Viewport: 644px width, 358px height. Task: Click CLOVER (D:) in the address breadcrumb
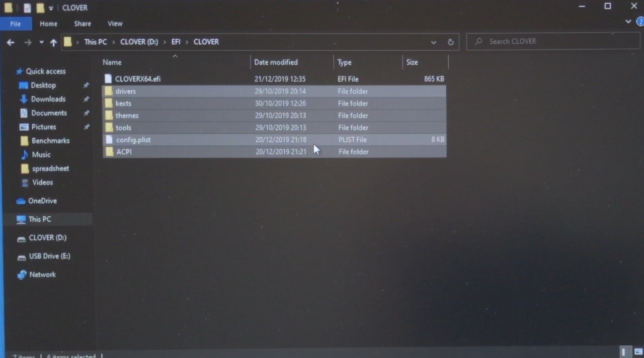click(139, 42)
